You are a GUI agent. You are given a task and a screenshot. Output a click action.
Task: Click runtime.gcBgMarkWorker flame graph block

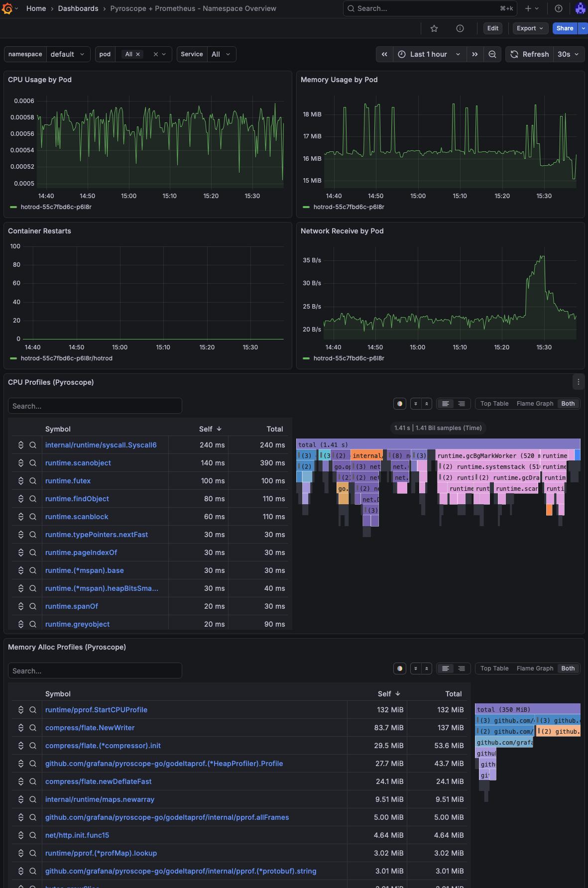pyautogui.click(x=487, y=455)
